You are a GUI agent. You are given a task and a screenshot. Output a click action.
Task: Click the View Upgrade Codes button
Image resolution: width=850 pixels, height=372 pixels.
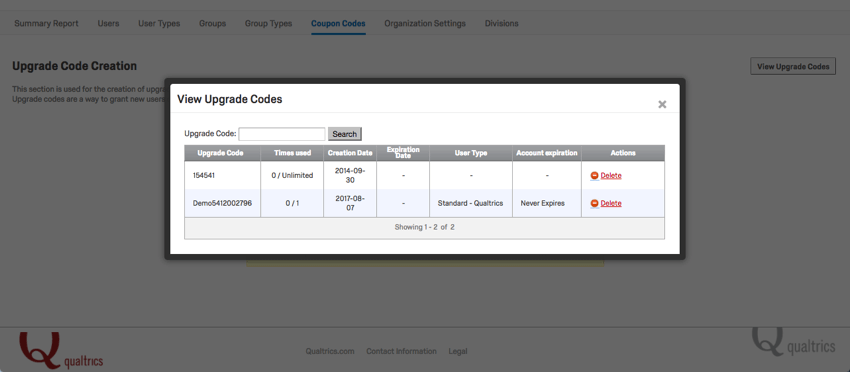tap(793, 67)
